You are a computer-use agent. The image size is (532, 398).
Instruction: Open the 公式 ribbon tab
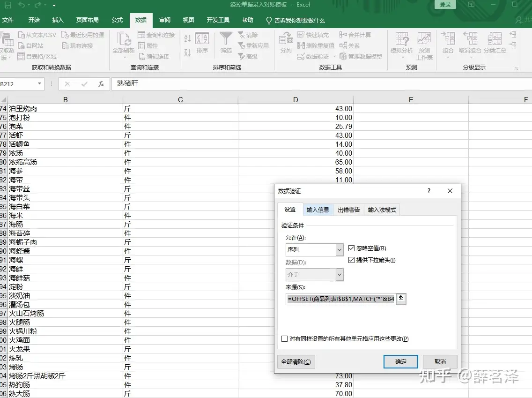pos(117,20)
